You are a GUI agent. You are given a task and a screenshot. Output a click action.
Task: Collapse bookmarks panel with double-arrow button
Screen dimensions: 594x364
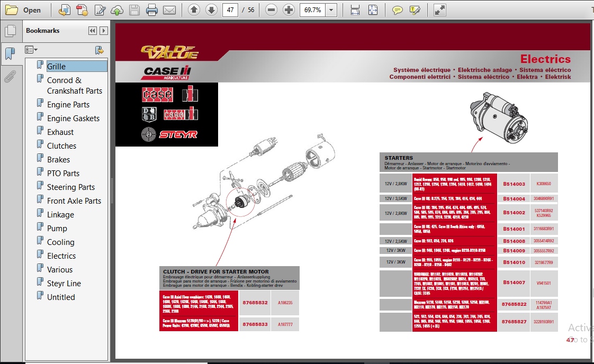pos(93,31)
